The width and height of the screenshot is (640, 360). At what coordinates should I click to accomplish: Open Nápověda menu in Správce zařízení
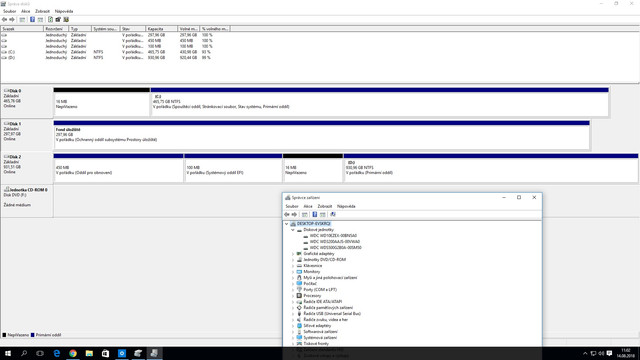[346, 206]
